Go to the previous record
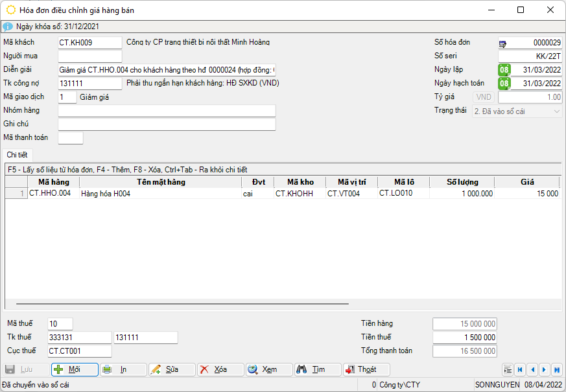The image size is (566, 392). [532, 370]
